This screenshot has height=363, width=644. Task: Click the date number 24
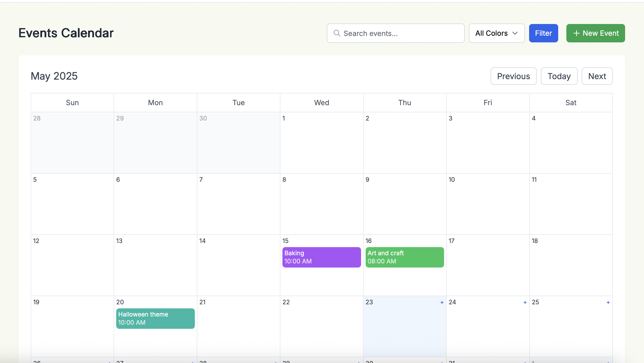coord(452,302)
